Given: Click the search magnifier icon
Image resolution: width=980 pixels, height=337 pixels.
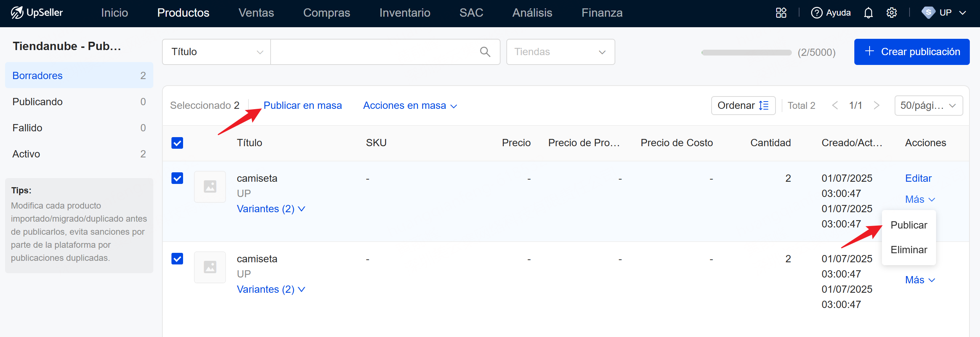Looking at the screenshot, I should click(485, 52).
